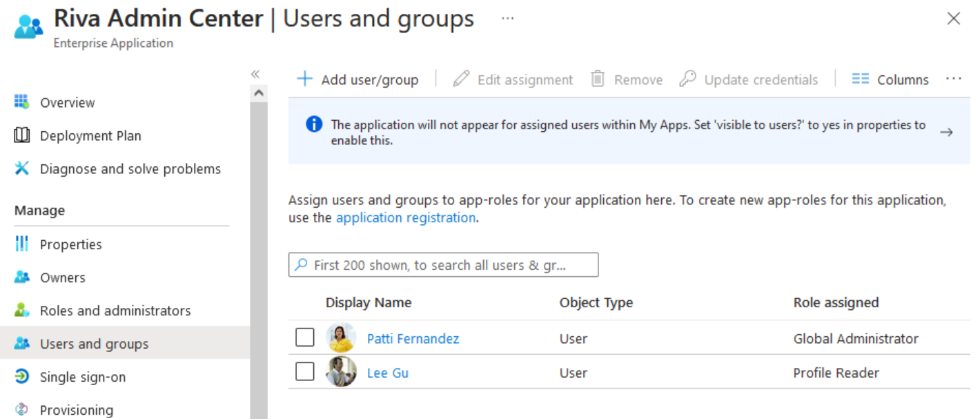The height and width of the screenshot is (419, 980).
Task: Click the Riva Admin Center application icon
Action: click(28, 27)
